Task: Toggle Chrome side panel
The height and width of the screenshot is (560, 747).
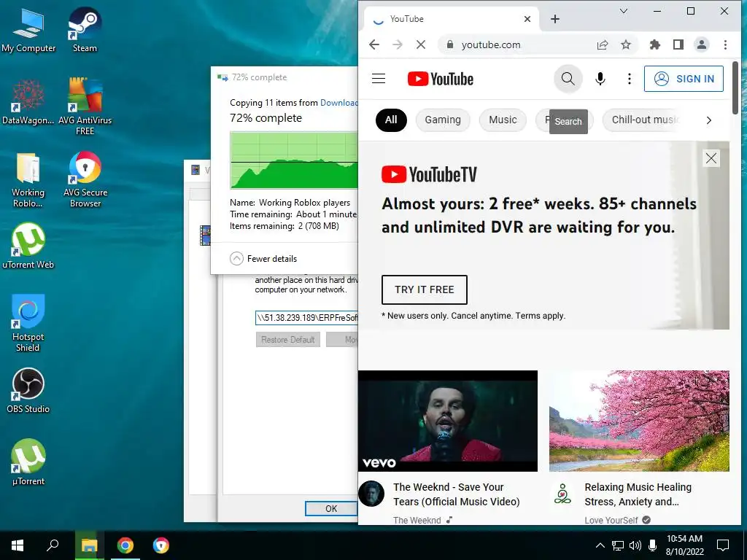Action: (x=678, y=44)
